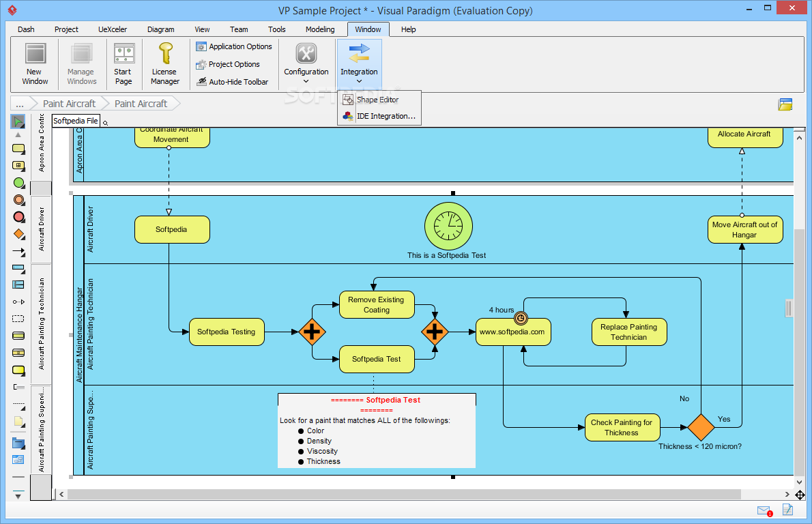Open the View menu tab
The height and width of the screenshot is (524, 812).
(x=202, y=29)
